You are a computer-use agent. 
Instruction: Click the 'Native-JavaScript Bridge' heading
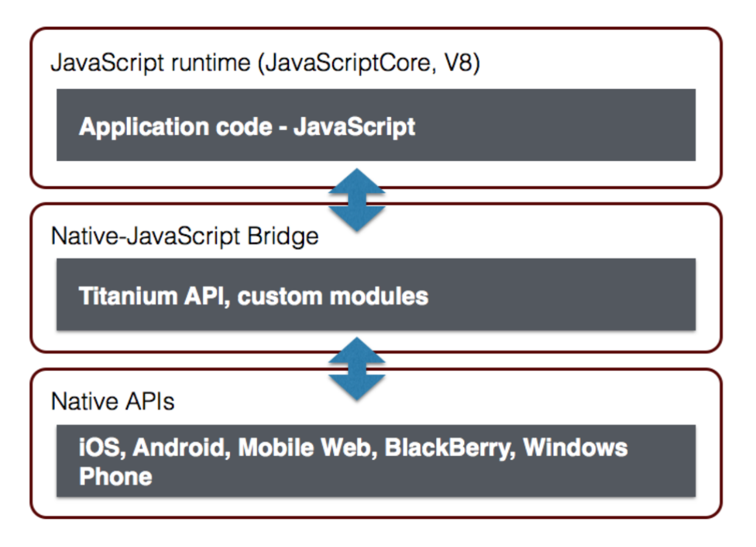click(185, 236)
